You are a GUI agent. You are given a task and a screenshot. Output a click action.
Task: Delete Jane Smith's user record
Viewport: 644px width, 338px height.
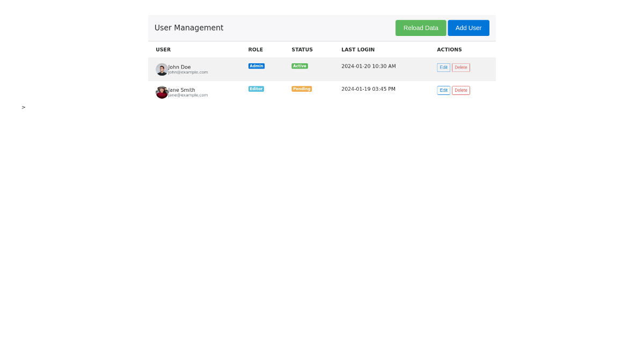[x=461, y=90]
